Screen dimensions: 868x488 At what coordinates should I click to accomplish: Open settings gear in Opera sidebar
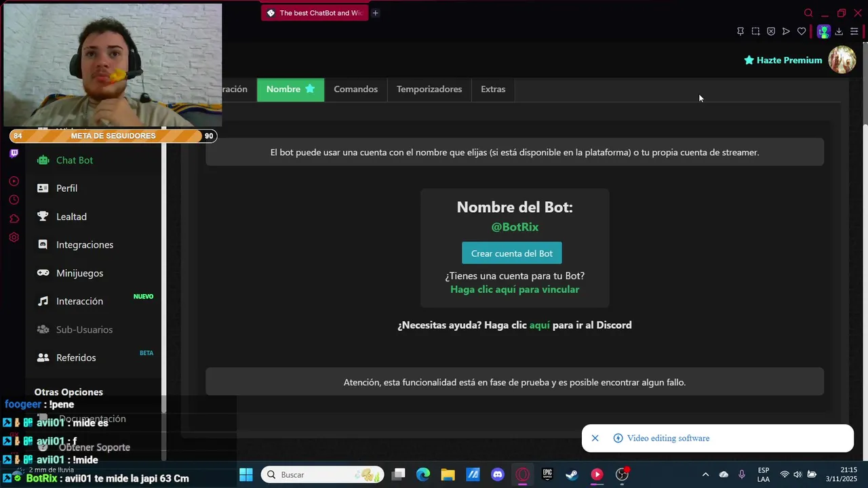tap(14, 237)
